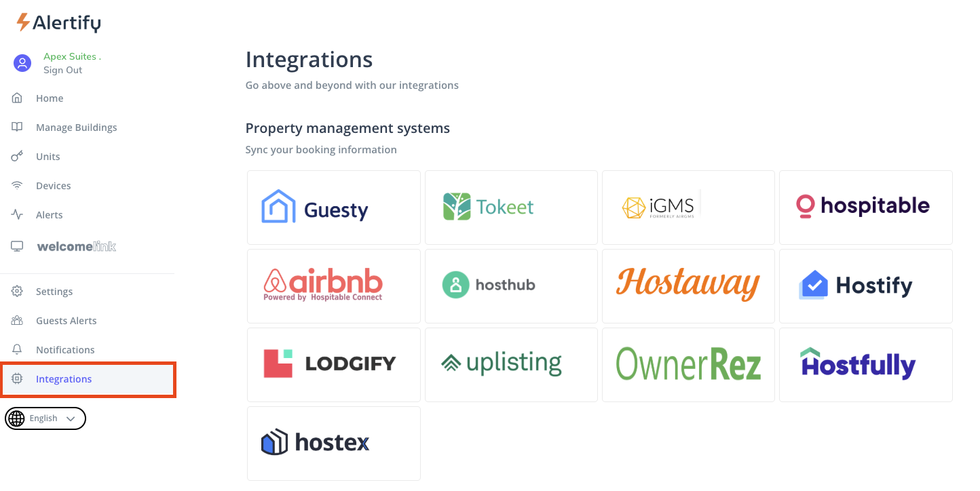Click the Alertify lightning bolt logo
The image size is (980, 491).
[x=23, y=22]
